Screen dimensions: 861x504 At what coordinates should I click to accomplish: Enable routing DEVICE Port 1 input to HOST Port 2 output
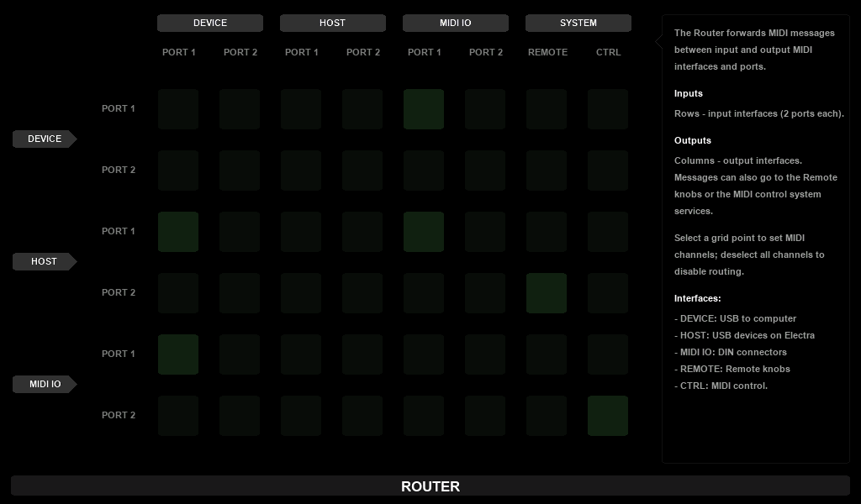pos(362,109)
